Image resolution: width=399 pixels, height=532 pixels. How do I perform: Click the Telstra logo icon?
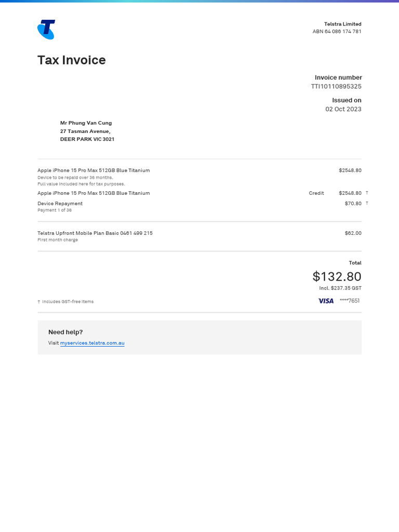tap(46, 30)
